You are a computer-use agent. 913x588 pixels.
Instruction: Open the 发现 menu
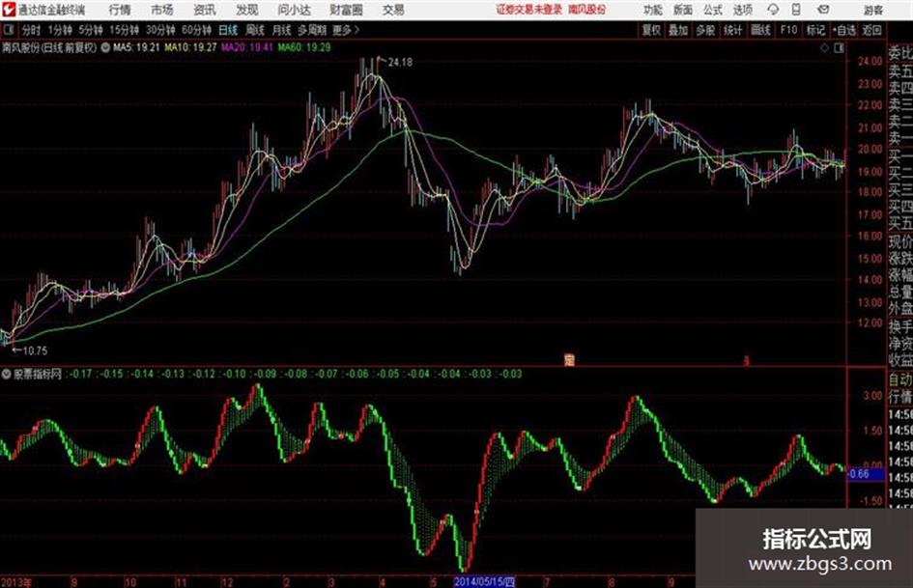click(x=247, y=10)
